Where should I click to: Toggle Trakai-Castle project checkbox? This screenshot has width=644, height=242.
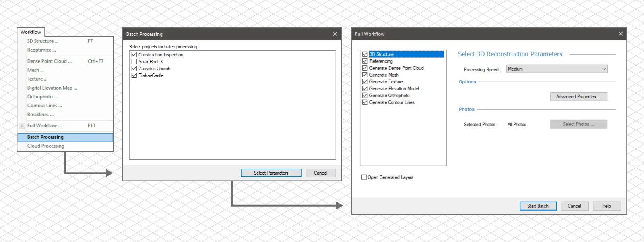click(134, 75)
